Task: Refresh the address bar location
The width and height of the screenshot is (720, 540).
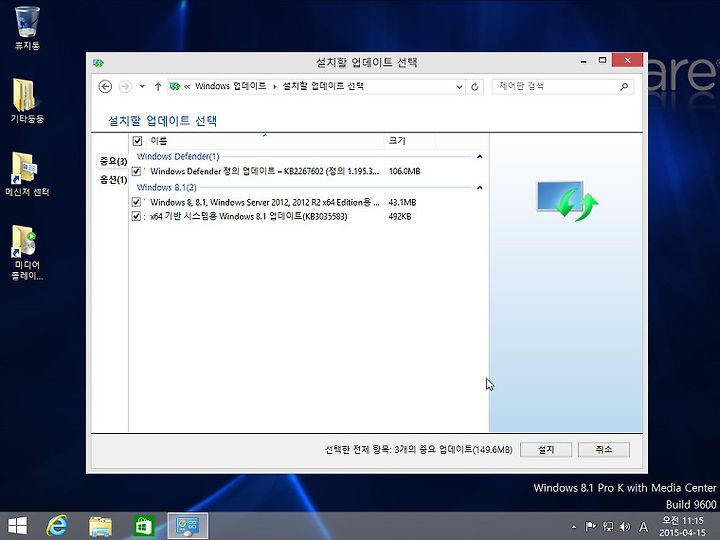Action: click(475, 86)
